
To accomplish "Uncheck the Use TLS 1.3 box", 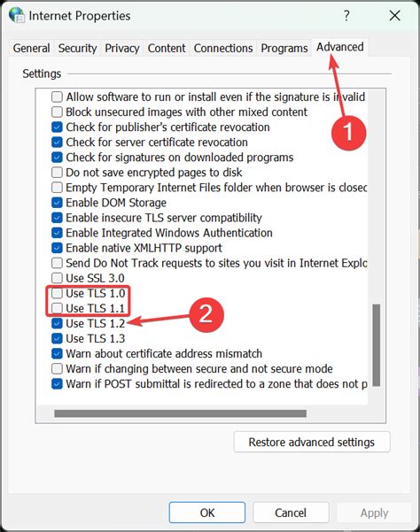I will point(57,338).
